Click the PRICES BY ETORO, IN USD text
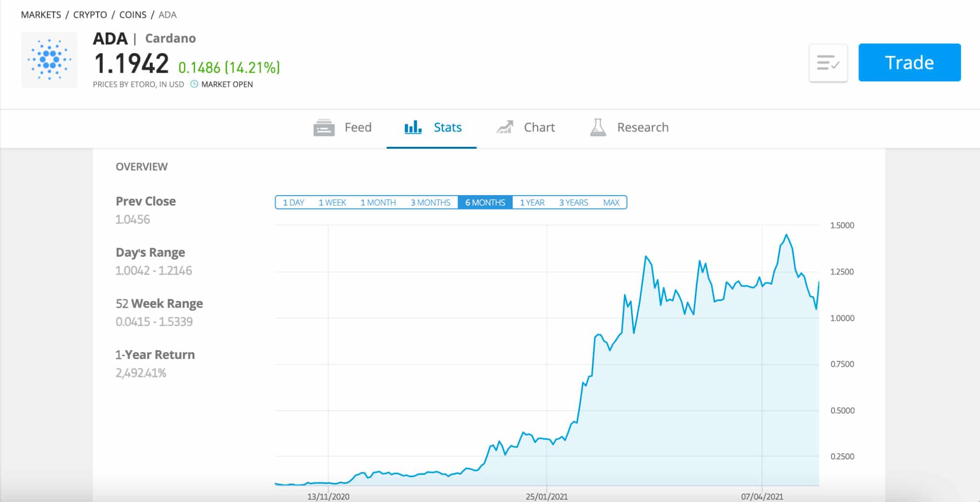Viewport: 980px width, 502px height. coord(138,84)
